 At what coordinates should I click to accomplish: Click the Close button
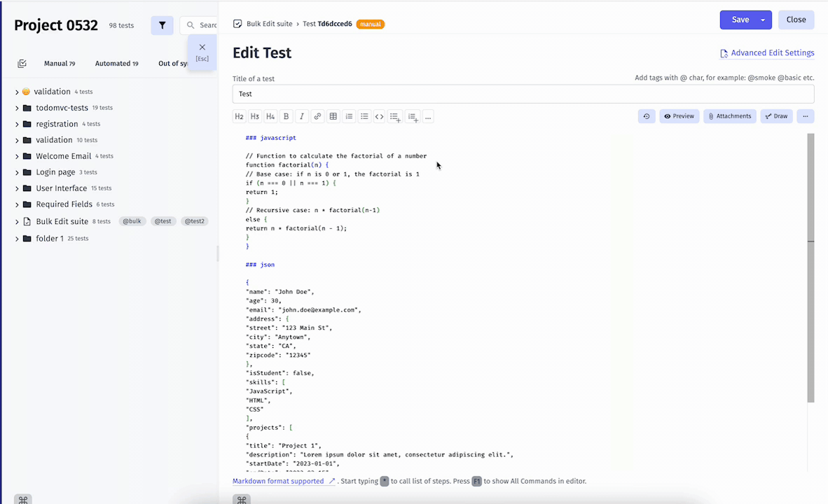pos(796,20)
